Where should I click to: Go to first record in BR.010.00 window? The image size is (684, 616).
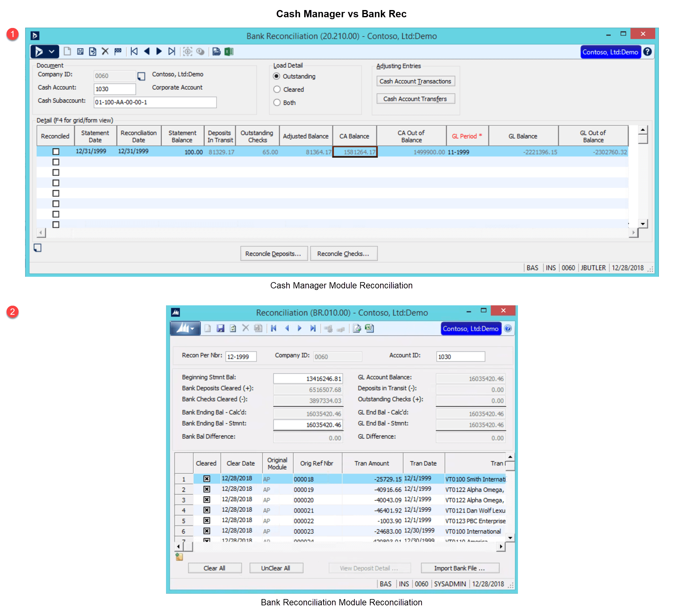coord(274,328)
